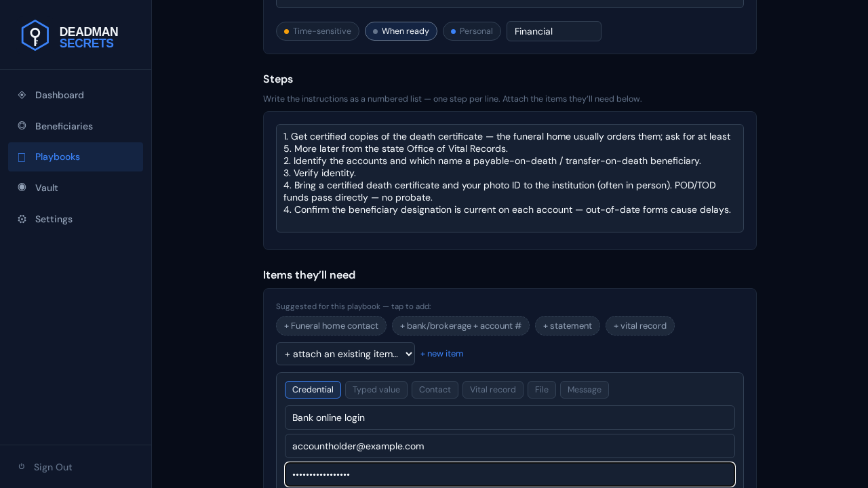Switch to the Typed value item type

tap(376, 390)
